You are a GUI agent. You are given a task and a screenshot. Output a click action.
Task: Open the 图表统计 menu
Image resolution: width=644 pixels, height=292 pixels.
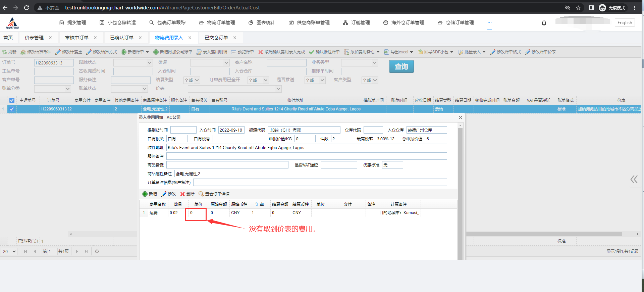pyautogui.click(x=262, y=22)
